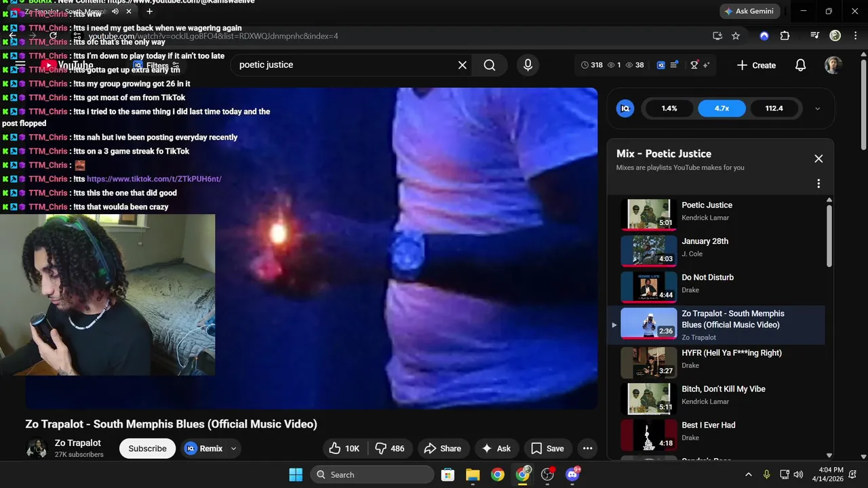This screenshot has height=488, width=868.
Task: Save the video to a playlist
Action: (x=548, y=448)
